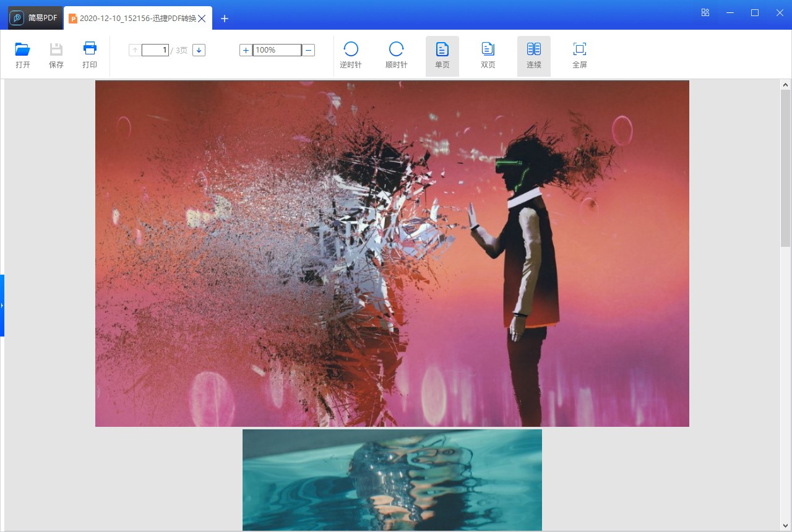Go to next page with down arrow
Image resolution: width=792 pixels, height=532 pixels.
(199, 50)
